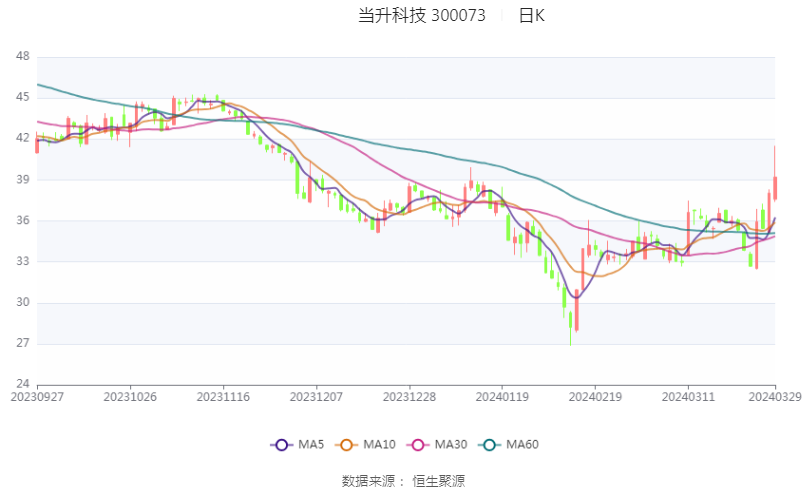Image resolution: width=807 pixels, height=491 pixels.
Task: Click the 20240329 final date label
Action: [x=775, y=397]
